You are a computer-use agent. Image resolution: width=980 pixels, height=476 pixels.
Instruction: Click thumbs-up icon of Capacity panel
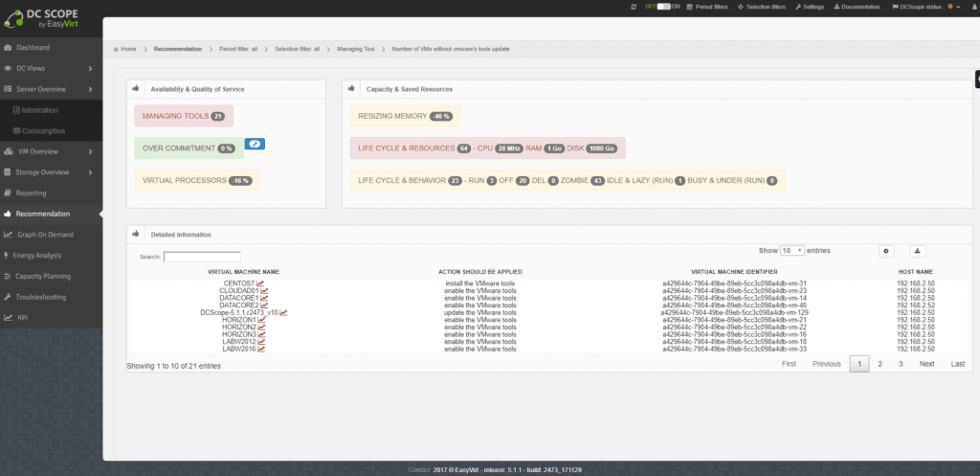point(350,89)
